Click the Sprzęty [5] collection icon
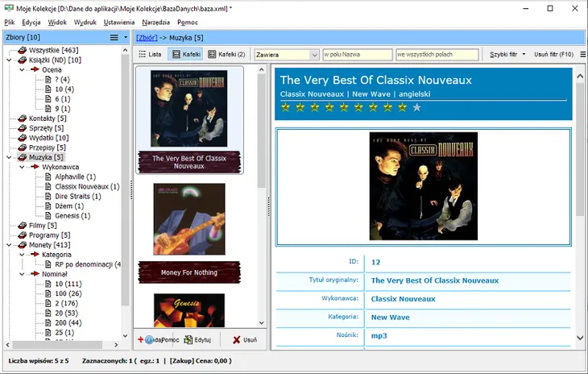588x374 pixels. click(x=23, y=128)
